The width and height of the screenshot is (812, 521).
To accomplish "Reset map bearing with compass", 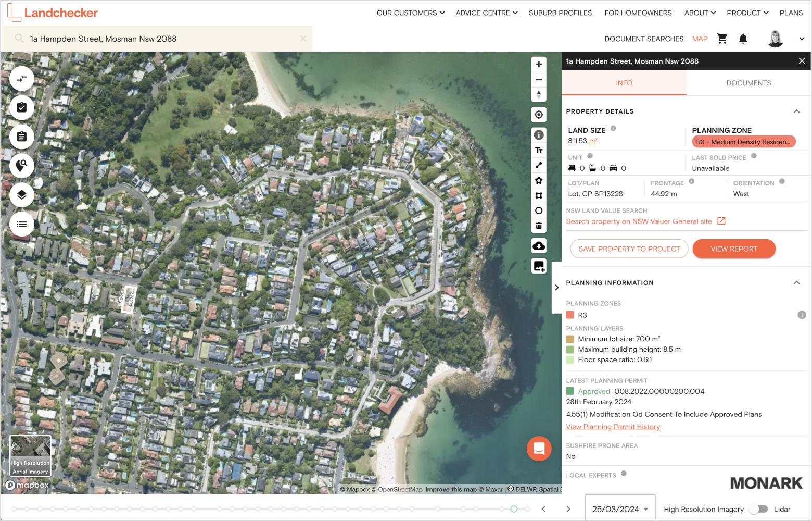I will coord(539,95).
